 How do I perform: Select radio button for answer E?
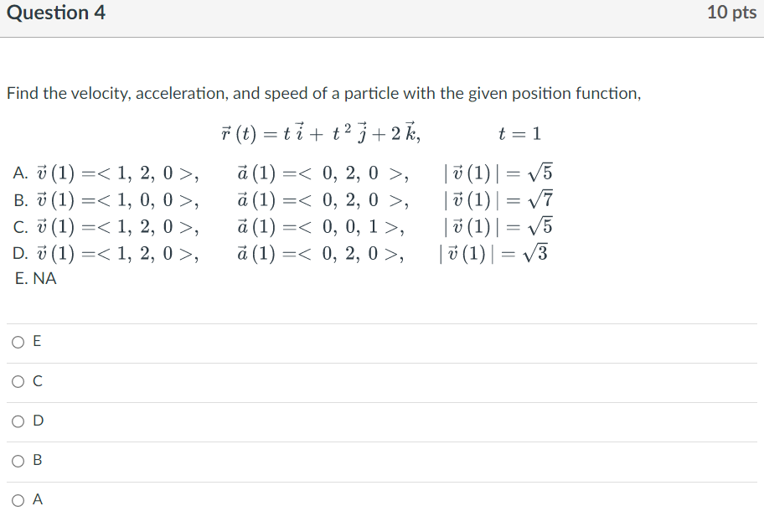point(18,341)
